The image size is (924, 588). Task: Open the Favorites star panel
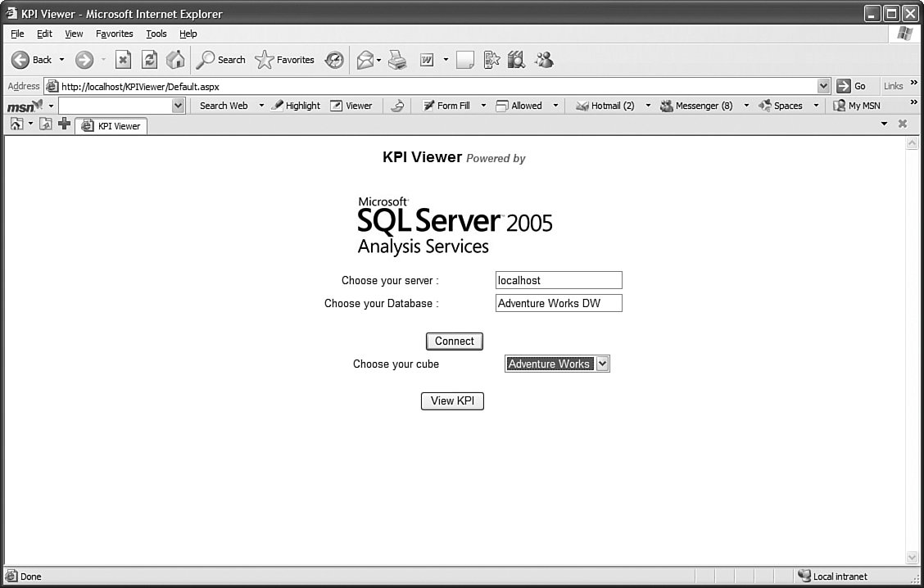(284, 60)
